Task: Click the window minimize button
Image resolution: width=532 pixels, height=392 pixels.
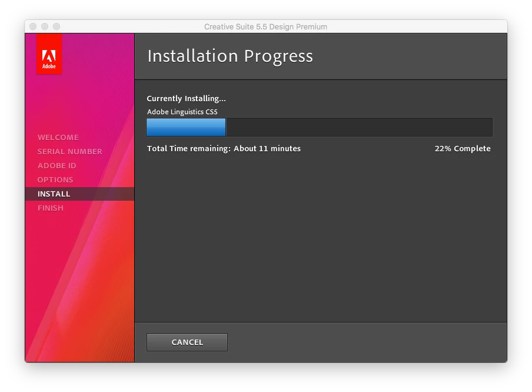Action: 45,26
